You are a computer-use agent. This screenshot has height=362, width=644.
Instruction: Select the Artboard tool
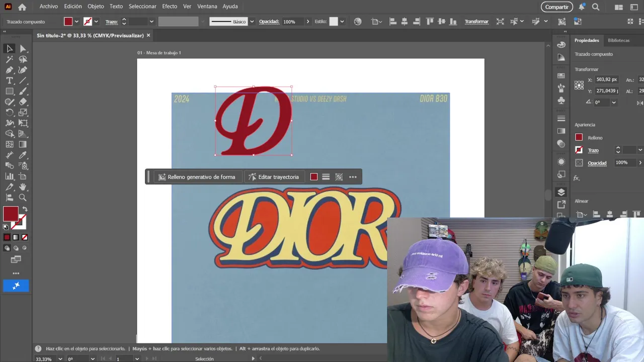23,176
